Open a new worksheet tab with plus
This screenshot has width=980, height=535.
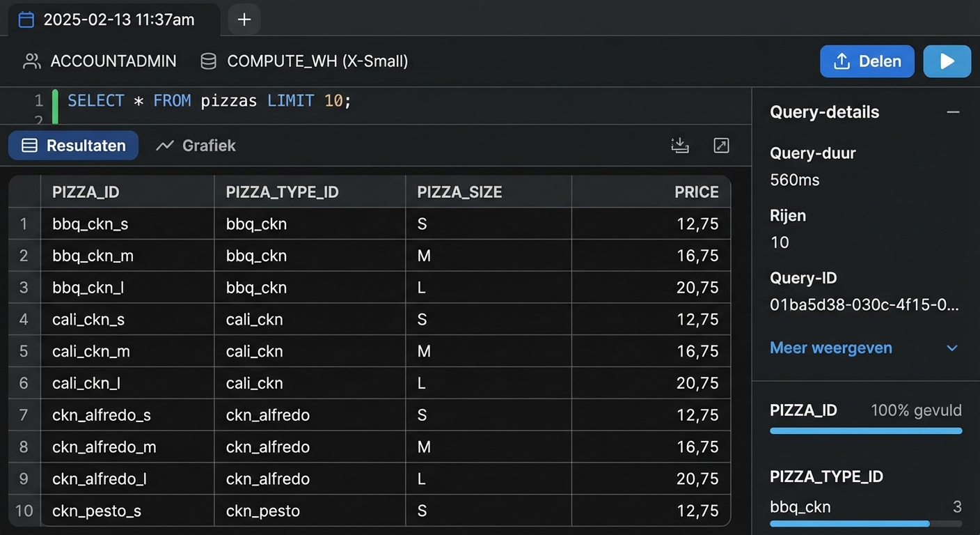[244, 20]
